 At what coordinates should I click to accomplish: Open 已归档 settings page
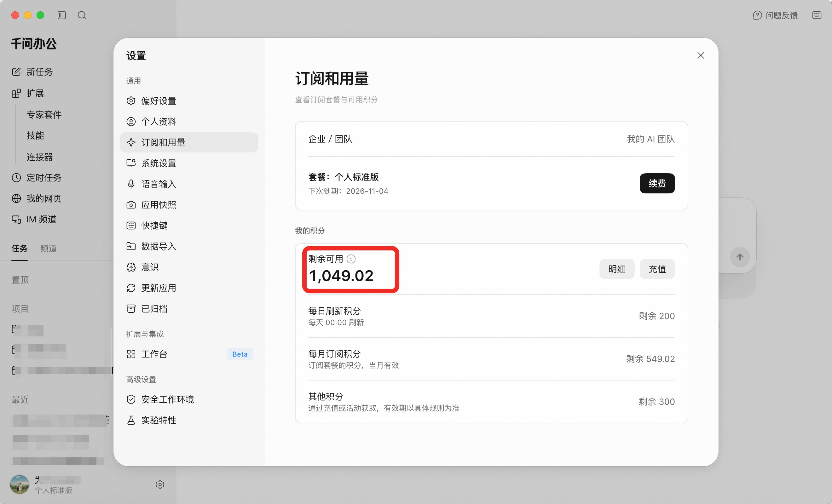pyautogui.click(x=189, y=309)
